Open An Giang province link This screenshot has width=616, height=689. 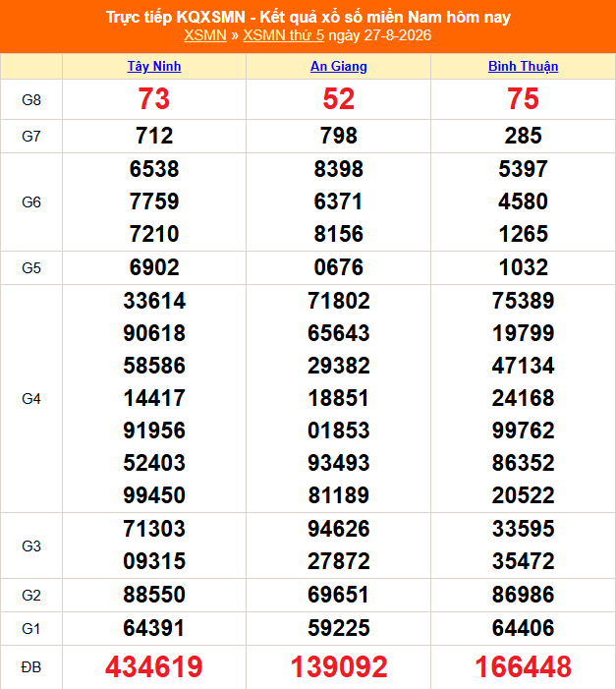[x=338, y=67]
